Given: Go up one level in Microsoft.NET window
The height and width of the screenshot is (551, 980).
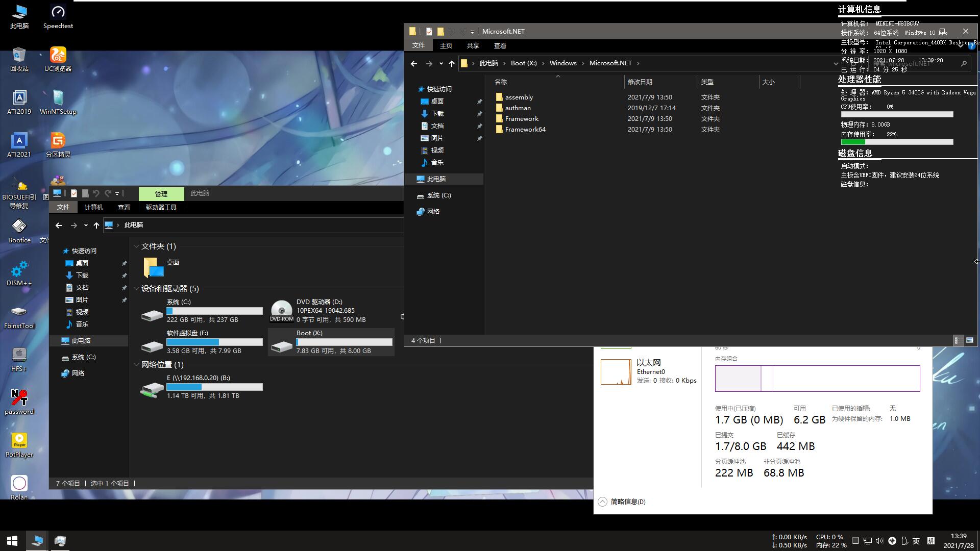Looking at the screenshot, I should pos(451,63).
